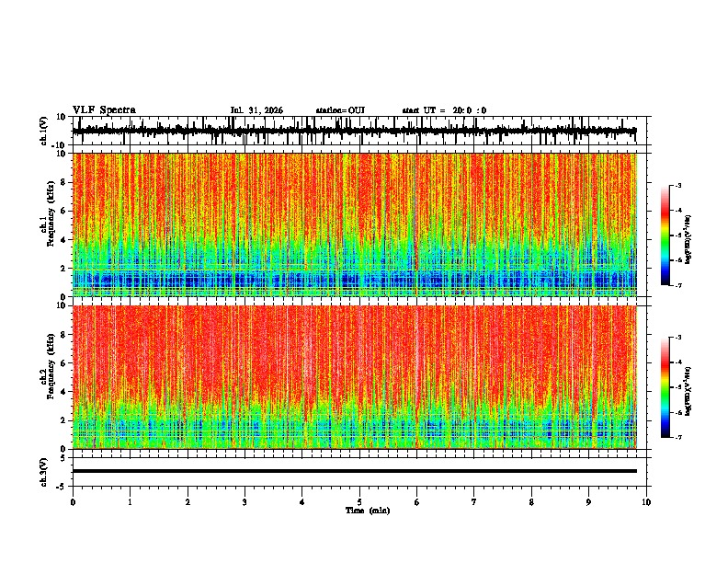Click the "ch.1(V)" waveform axis label
The height and width of the screenshot is (563, 728).
coord(43,131)
